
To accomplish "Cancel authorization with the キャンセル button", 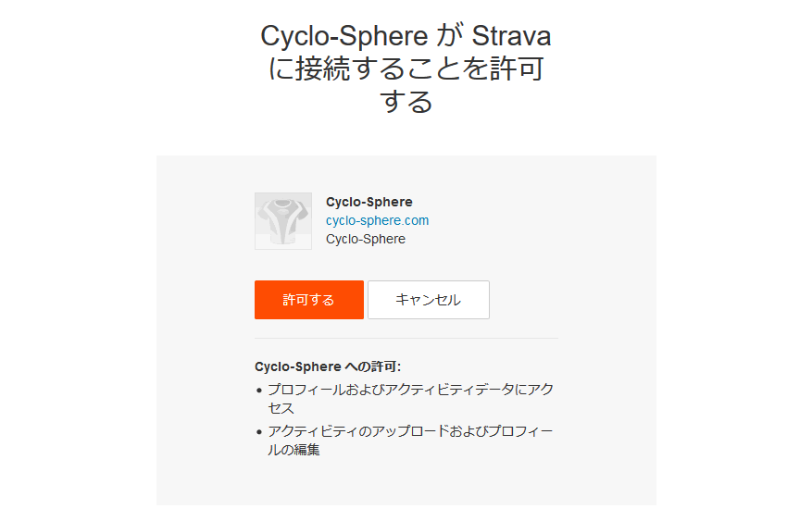I will (429, 300).
